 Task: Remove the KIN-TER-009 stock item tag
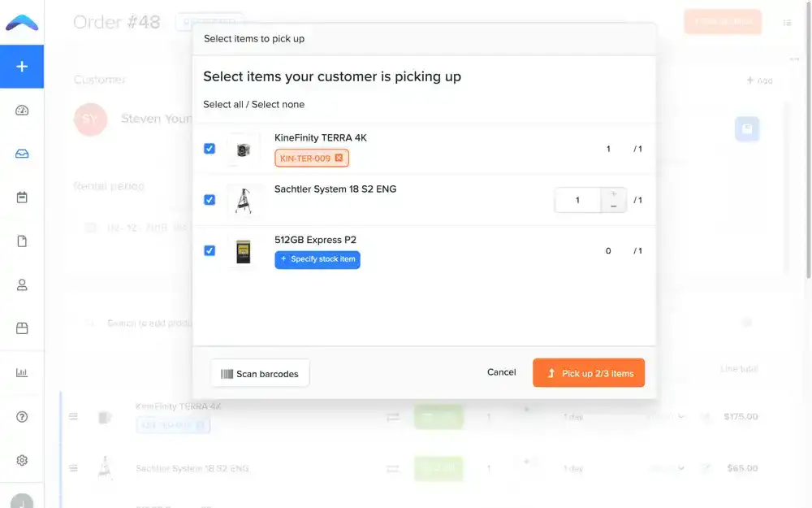coord(338,158)
